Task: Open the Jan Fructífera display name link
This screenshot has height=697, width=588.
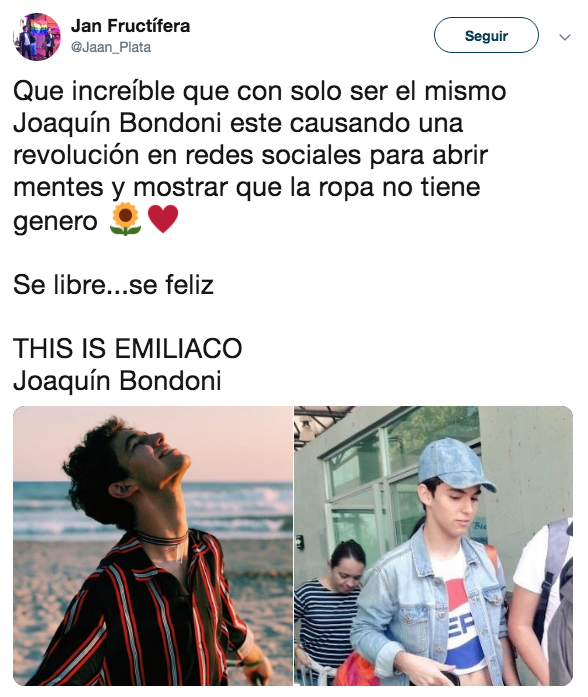Action: coord(130,26)
